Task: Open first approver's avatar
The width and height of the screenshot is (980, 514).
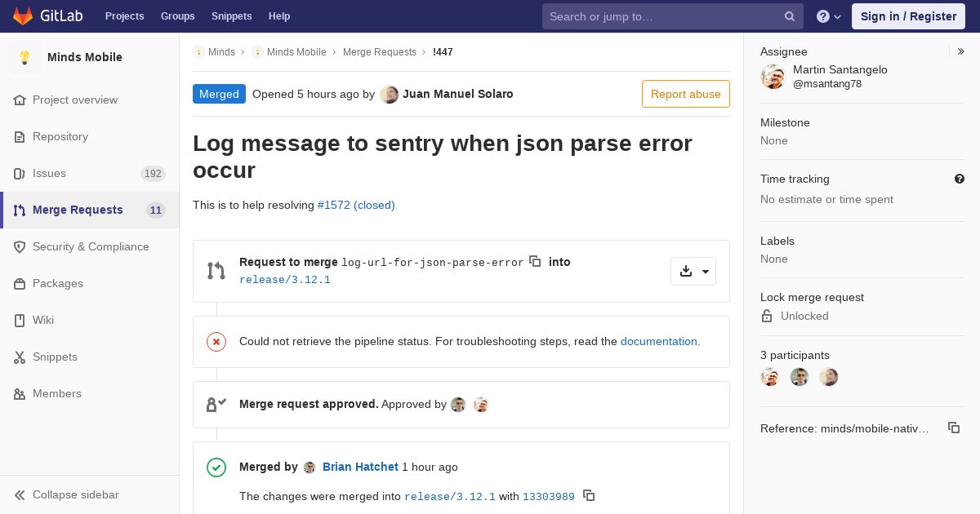Action: click(x=458, y=405)
